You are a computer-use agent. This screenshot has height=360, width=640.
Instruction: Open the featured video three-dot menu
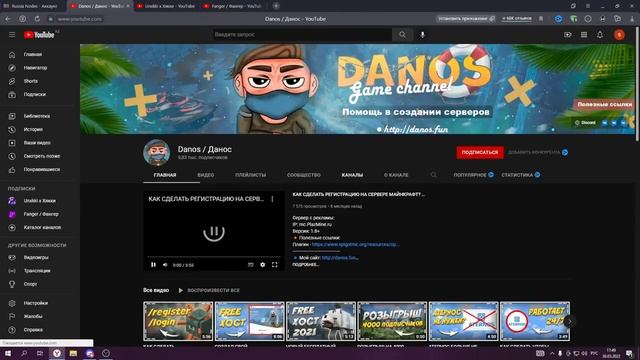coord(272,199)
